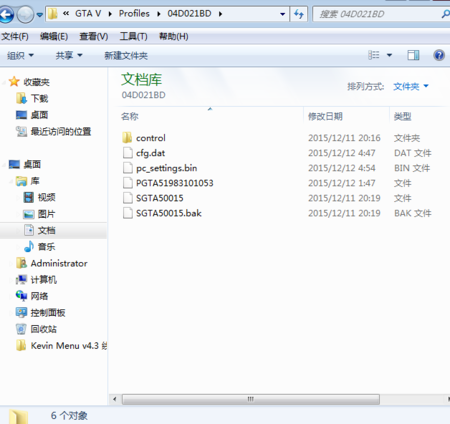Open the 视频 library
This screenshot has width=450, height=424.
pyautogui.click(x=46, y=197)
